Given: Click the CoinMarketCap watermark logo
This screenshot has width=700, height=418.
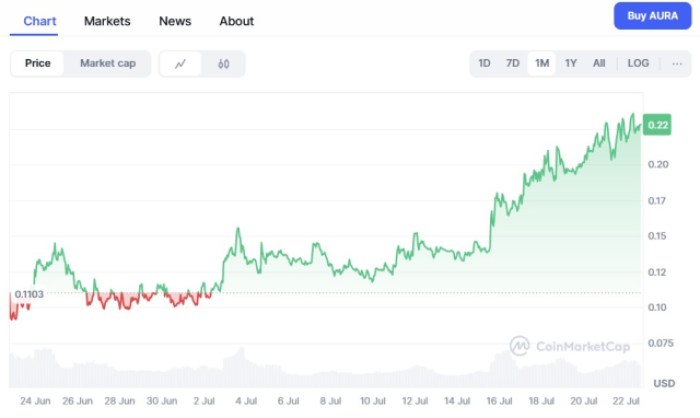Looking at the screenshot, I should click(569, 346).
